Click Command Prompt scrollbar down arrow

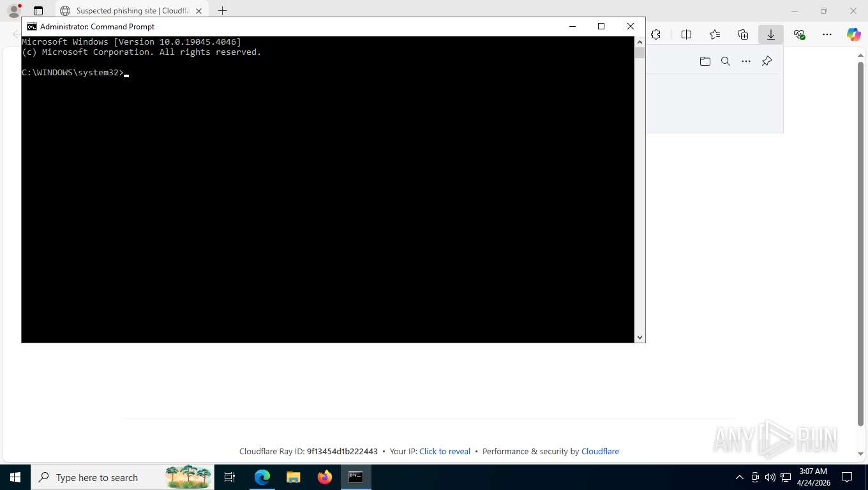640,338
